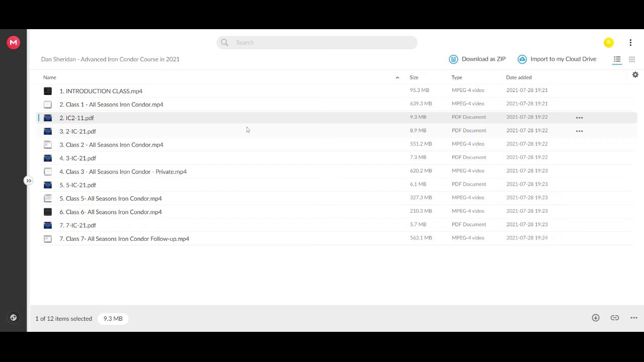This screenshot has height=362, width=644.
Task: Open column settings gear icon
Action: 635,74
